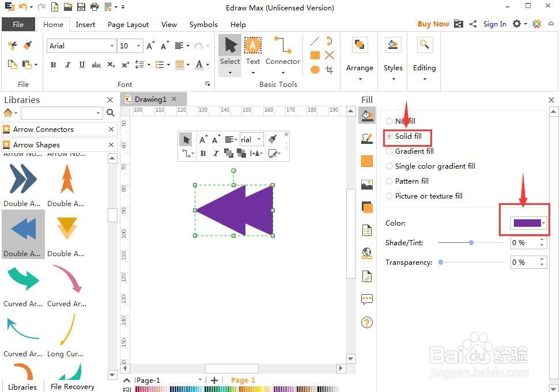Select the Curved Arrow green shape thumbnail

tap(23, 279)
